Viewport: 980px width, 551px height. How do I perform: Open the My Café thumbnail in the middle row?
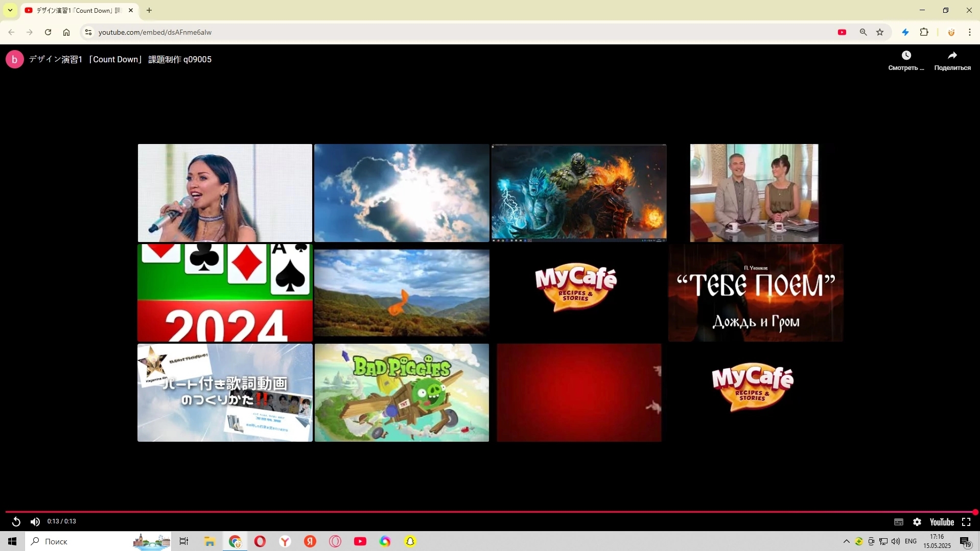click(x=576, y=286)
